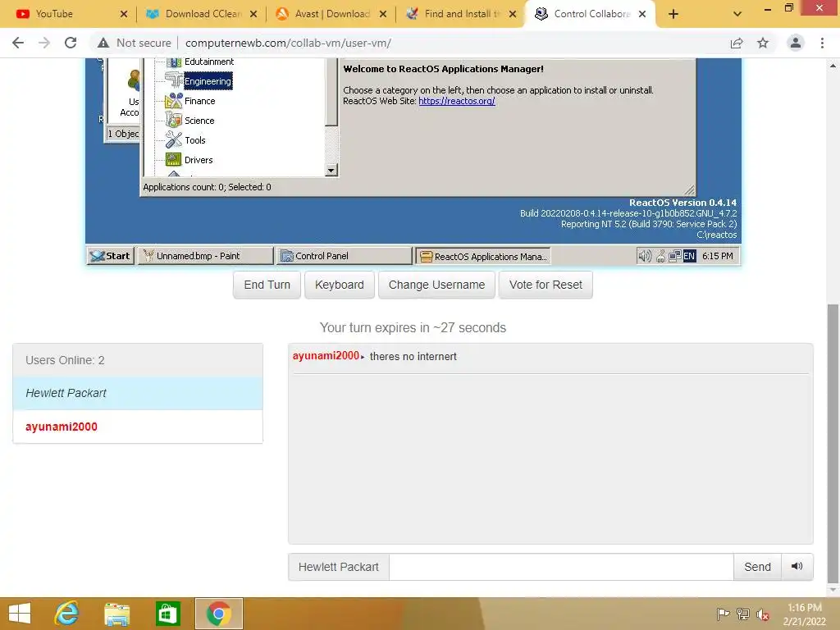Close the YouTube tab
This screenshot has height=630, width=840.
pos(124,14)
